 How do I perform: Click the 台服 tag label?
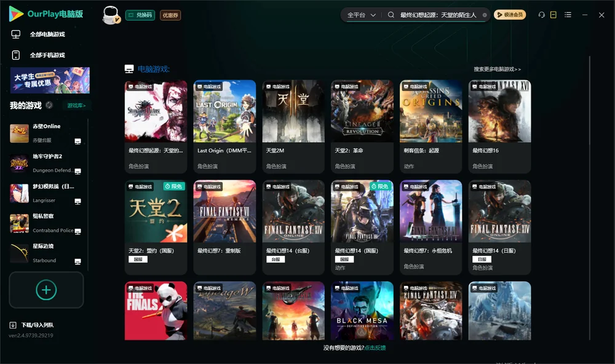(x=276, y=259)
